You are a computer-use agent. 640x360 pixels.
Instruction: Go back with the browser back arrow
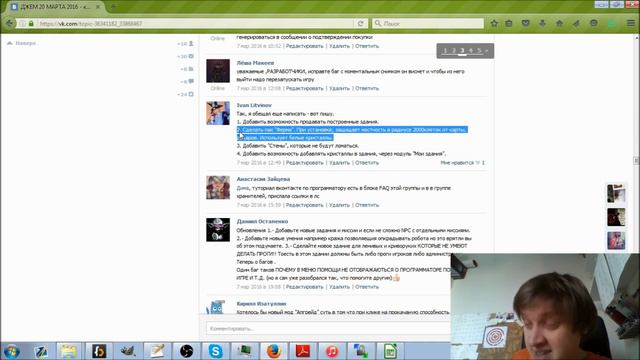click(9, 23)
